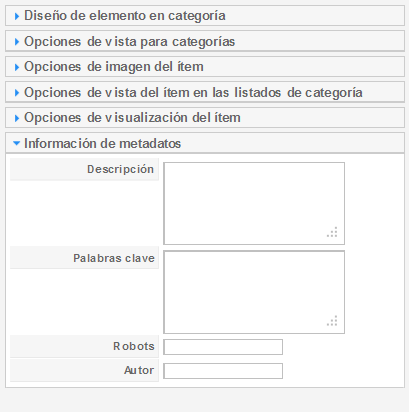This screenshot has height=412, width=409.
Task: Open Opciones de imagen del ítem header
Action: tap(205, 67)
